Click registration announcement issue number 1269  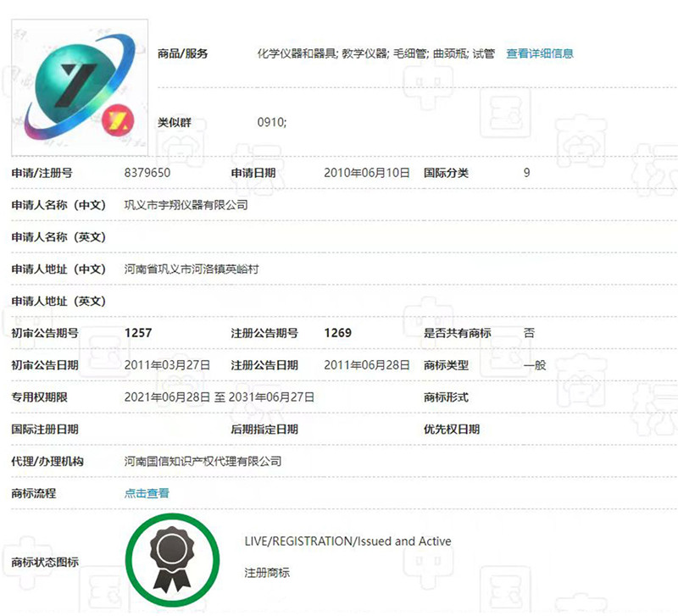coord(338,333)
